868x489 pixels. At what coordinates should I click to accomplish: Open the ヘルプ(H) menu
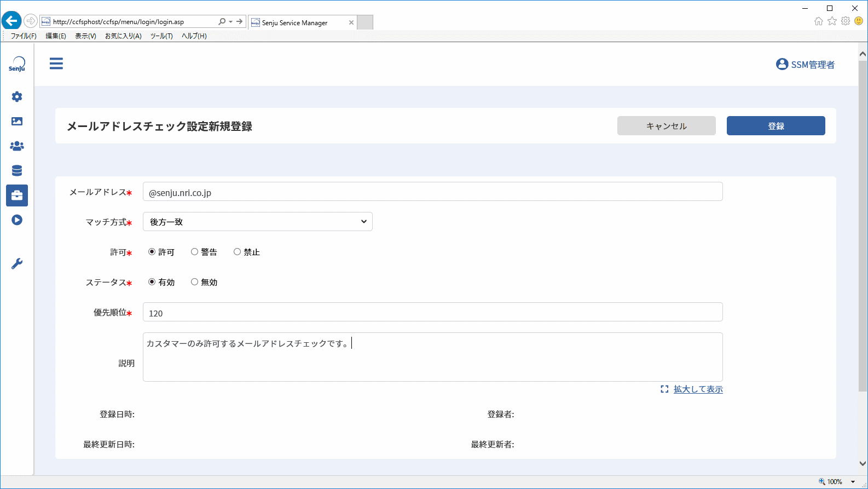pos(194,36)
